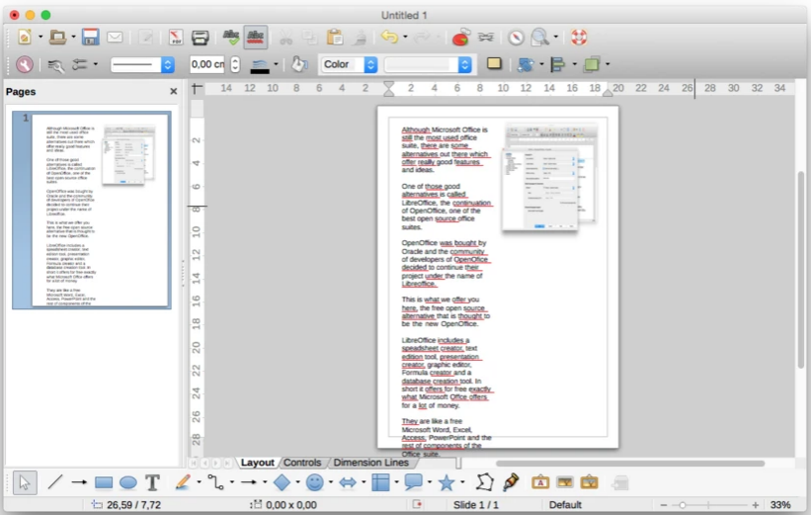Toggle Glue Points mode
The width and height of the screenshot is (812, 515).
(511, 482)
